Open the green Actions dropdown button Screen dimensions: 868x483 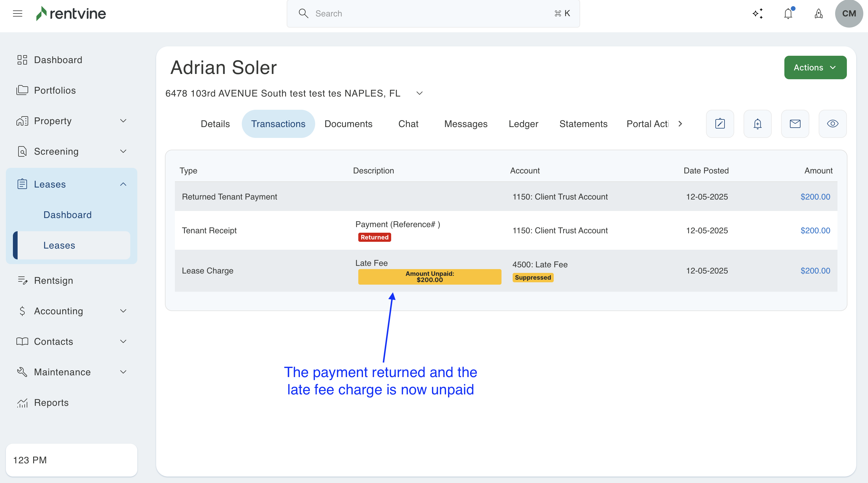click(x=815, y=67)
